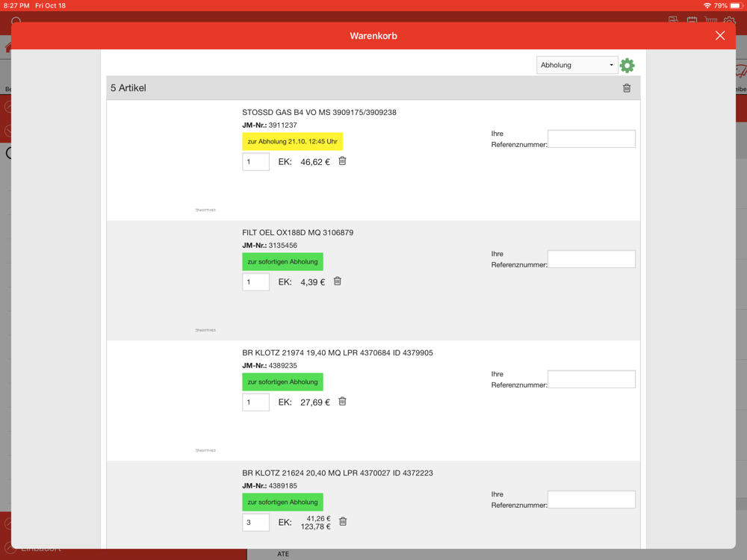The image size is (747, 560).
Task: Click price 46,62 € of first item
Action: point(315,162)
